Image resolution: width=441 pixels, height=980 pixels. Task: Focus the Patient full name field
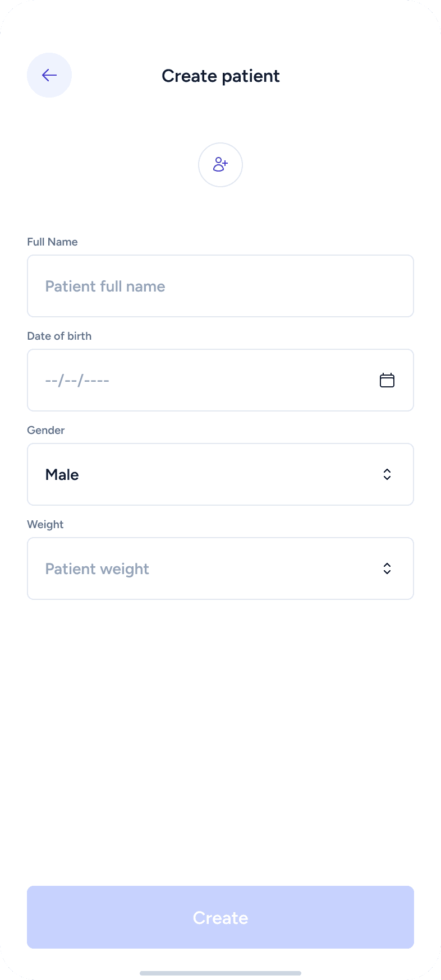coord(220,286)
